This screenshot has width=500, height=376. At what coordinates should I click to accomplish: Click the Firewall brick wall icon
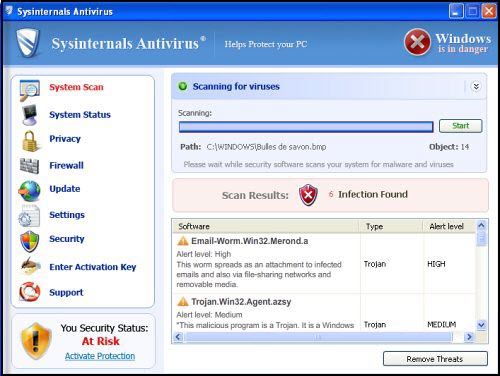[x=29, y=166]
